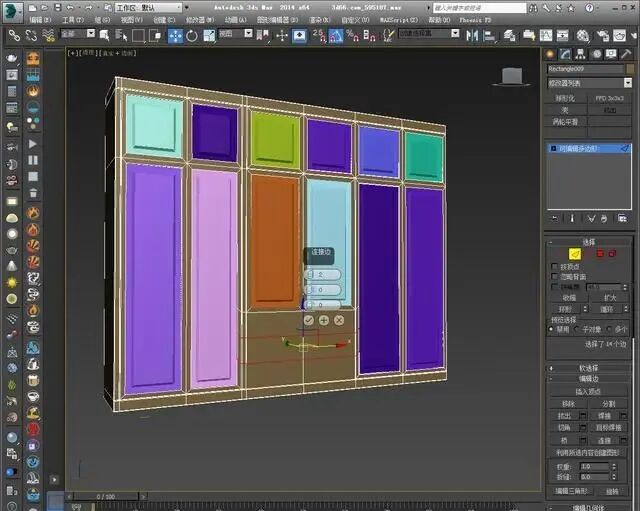Viewport: 640px width, 511px height.
Task: Click the Use Pivot Point Center icon
Action: pos(263,36)
